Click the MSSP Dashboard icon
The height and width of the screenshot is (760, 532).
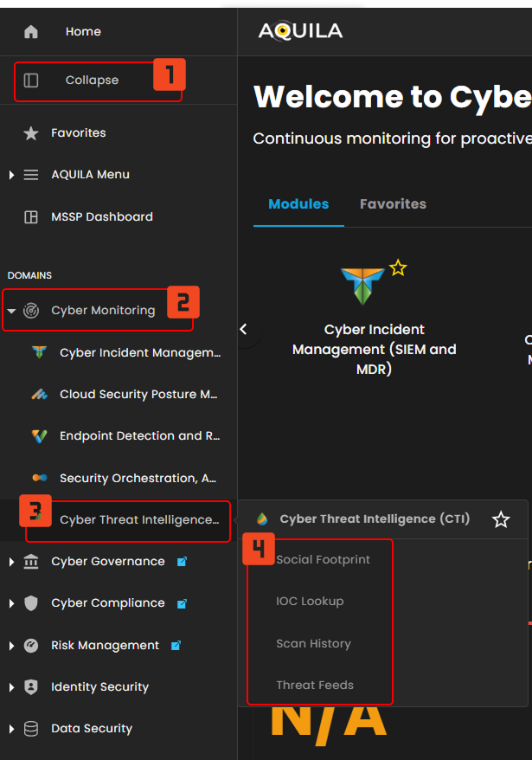coord(31,217)
